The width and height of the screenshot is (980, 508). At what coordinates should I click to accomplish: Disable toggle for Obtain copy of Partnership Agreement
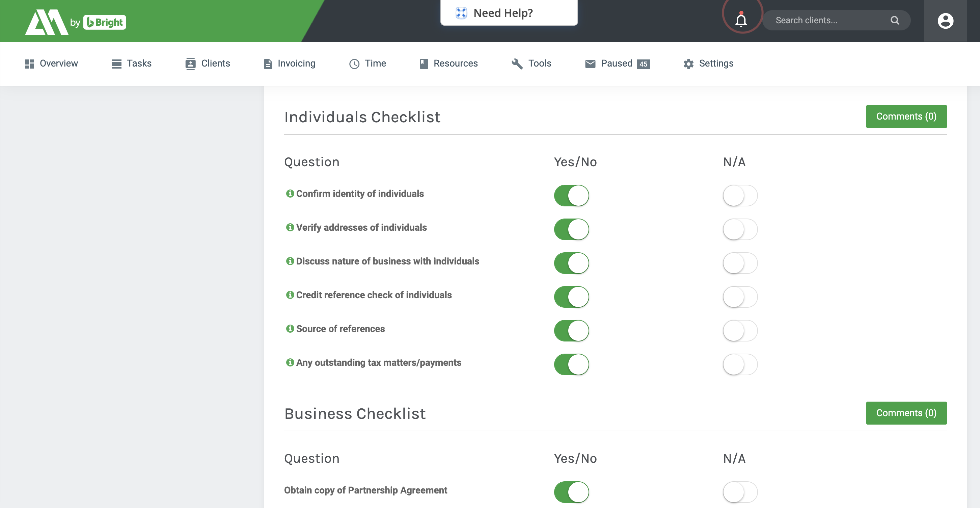[x=571, y=492]
